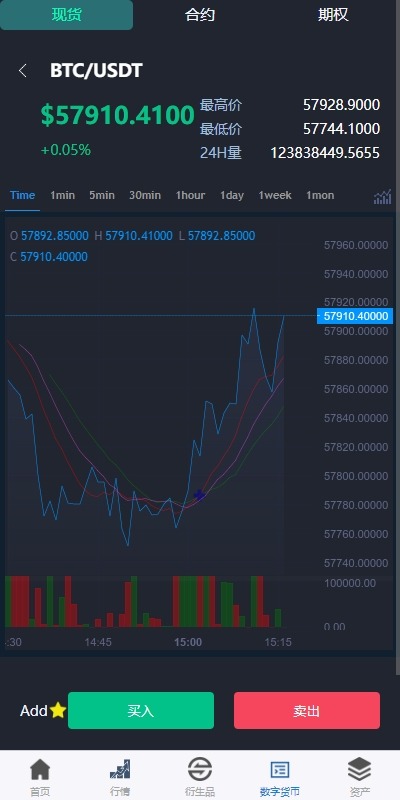Click the green 买入 buy button

pos(141,710)
